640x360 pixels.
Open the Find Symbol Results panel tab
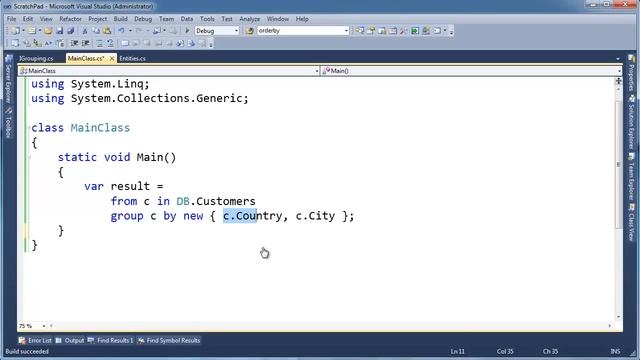click(169, 340)
